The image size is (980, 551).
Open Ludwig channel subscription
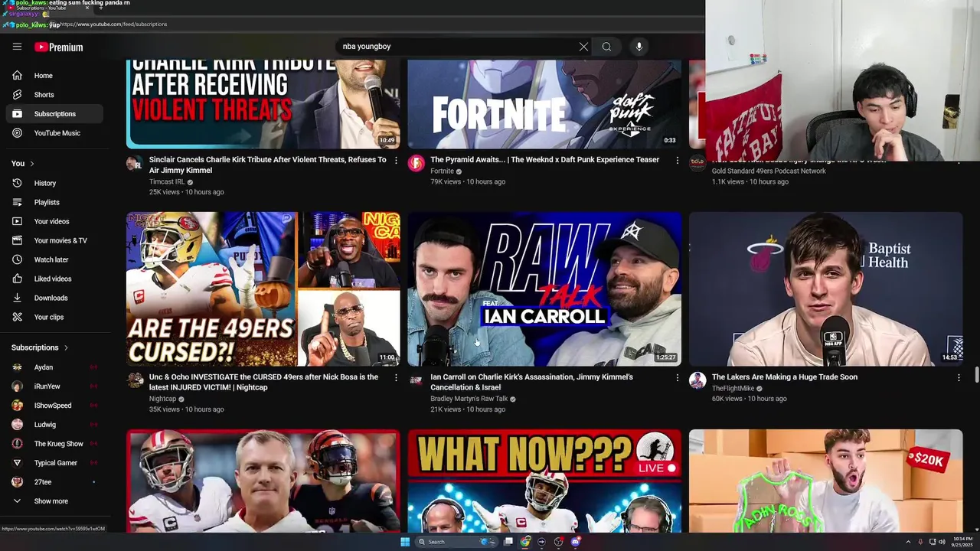point(54,425)
